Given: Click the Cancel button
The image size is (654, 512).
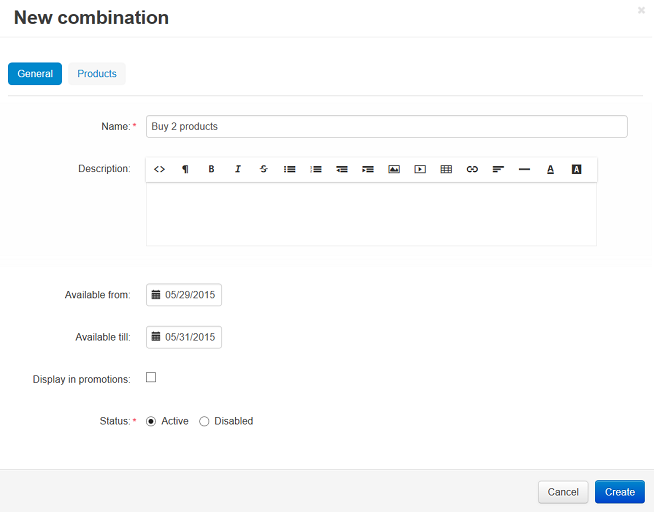Looking at the screenshot, I should tap(563, 492).
